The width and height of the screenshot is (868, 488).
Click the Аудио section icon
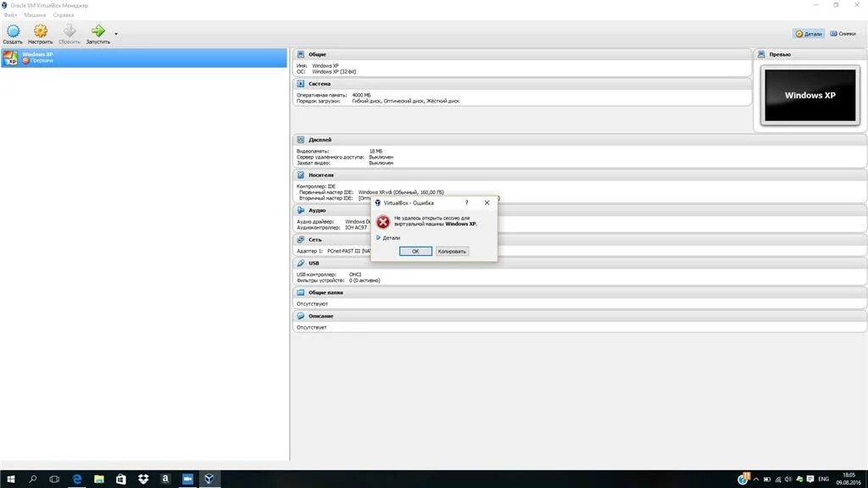301,210
